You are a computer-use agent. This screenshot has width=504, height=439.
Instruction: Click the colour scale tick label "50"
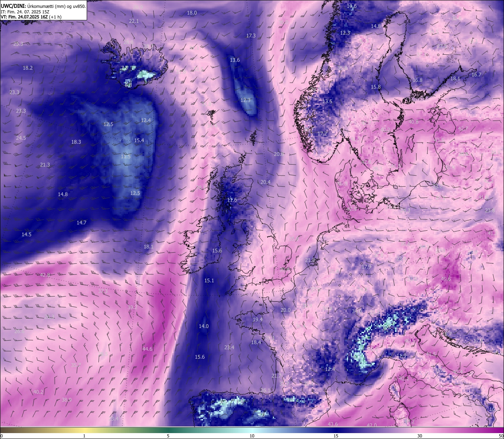pyautogui.click(x=500, y=436)
